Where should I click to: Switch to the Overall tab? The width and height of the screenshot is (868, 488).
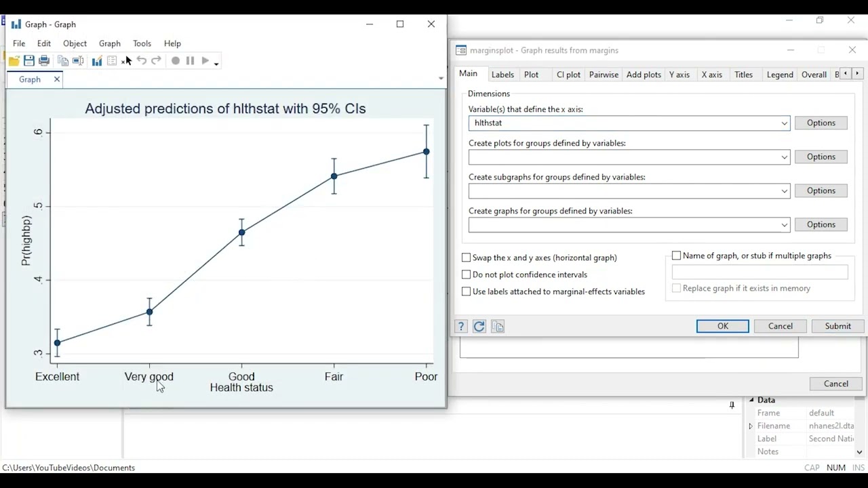coord(814,75)
